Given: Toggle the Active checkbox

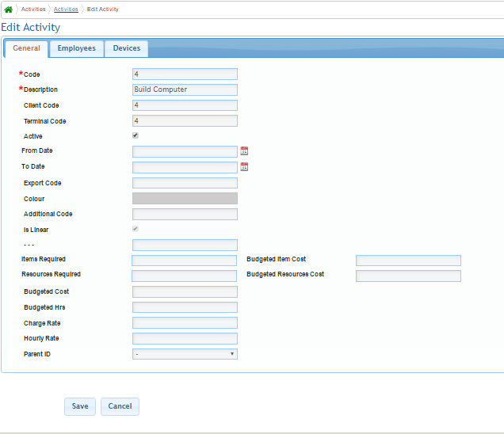Looking at the screenshot, I should tap(136, 135).
